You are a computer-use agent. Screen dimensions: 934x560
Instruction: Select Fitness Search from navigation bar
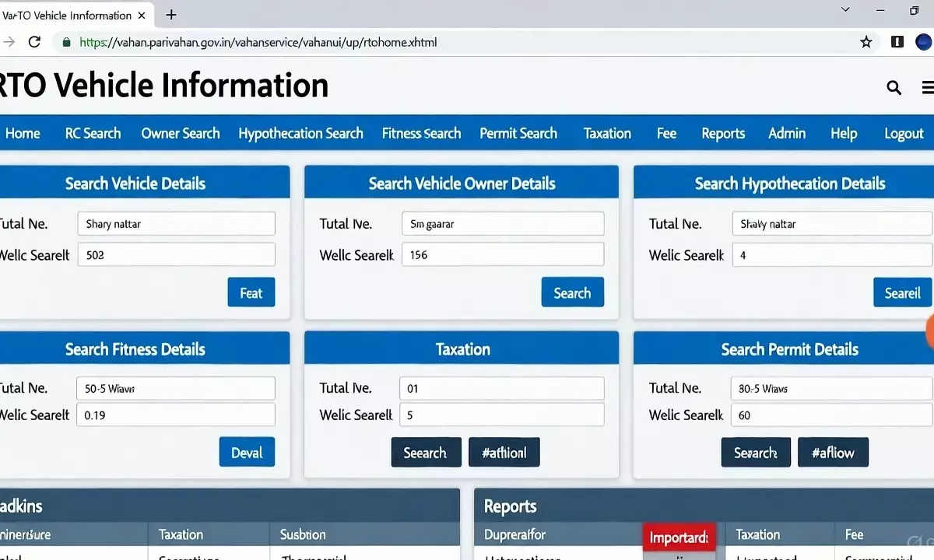[421, 133]
